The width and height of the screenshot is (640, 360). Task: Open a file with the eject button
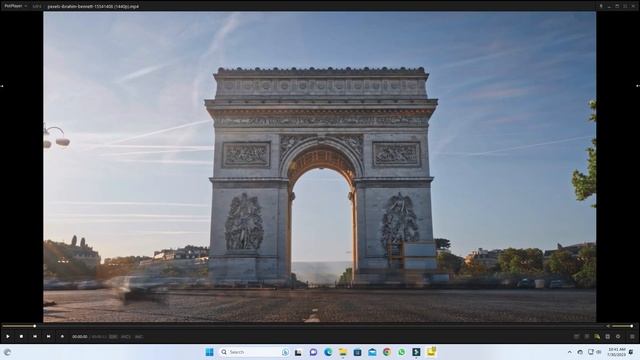coord(62,336)
